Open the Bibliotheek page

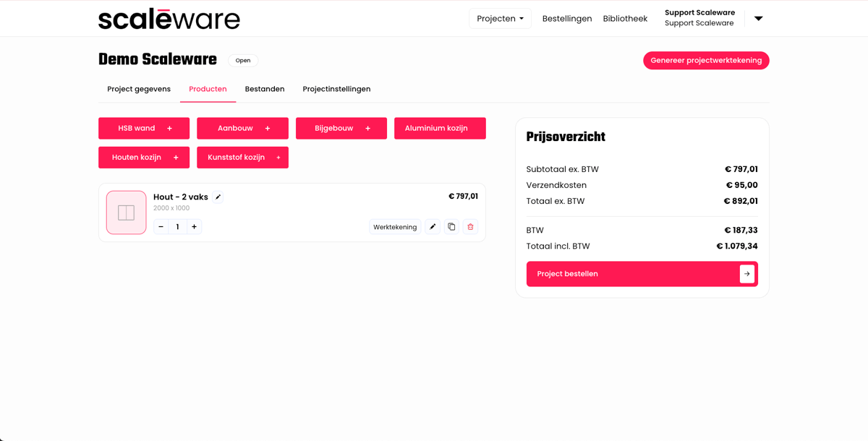point(625,19)
